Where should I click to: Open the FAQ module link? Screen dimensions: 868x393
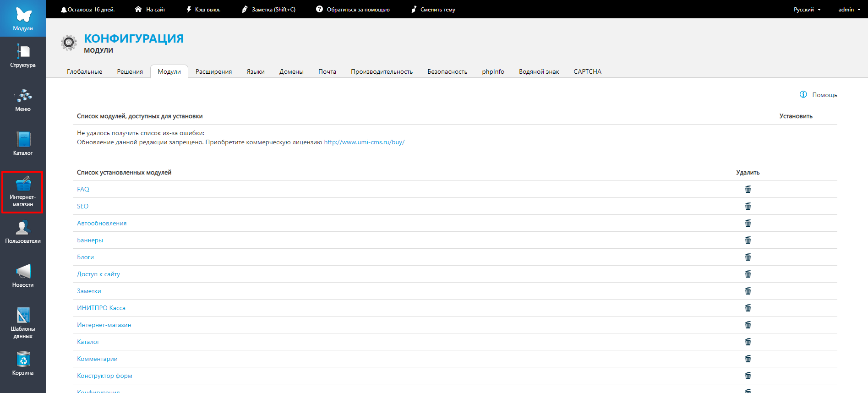click(x=83, y=189)
